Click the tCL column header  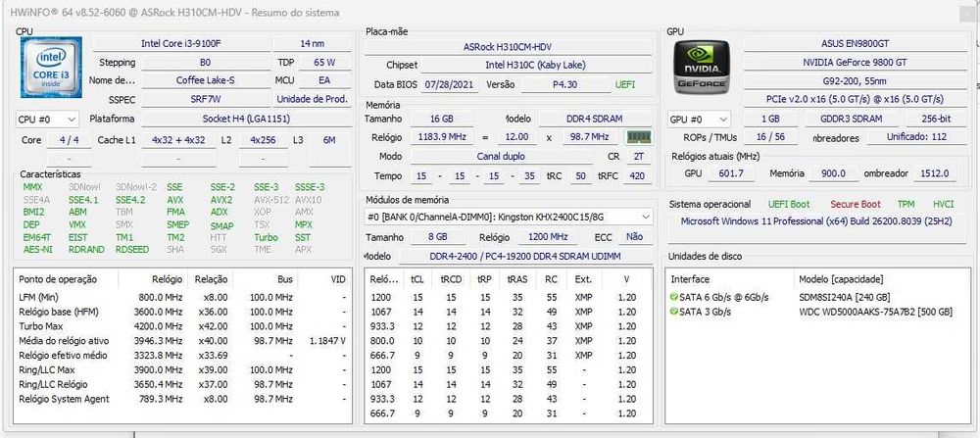click(x=416, y=279)
